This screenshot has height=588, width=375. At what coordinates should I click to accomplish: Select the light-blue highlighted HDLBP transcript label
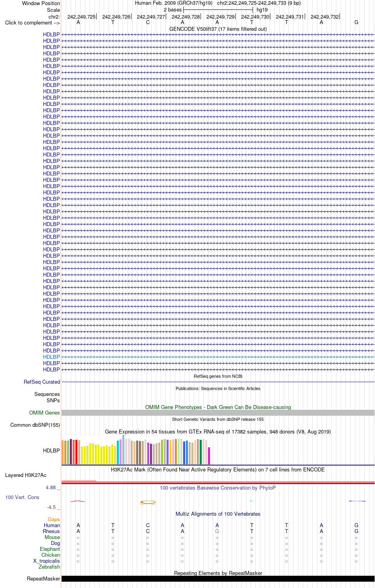coord(51,357)
